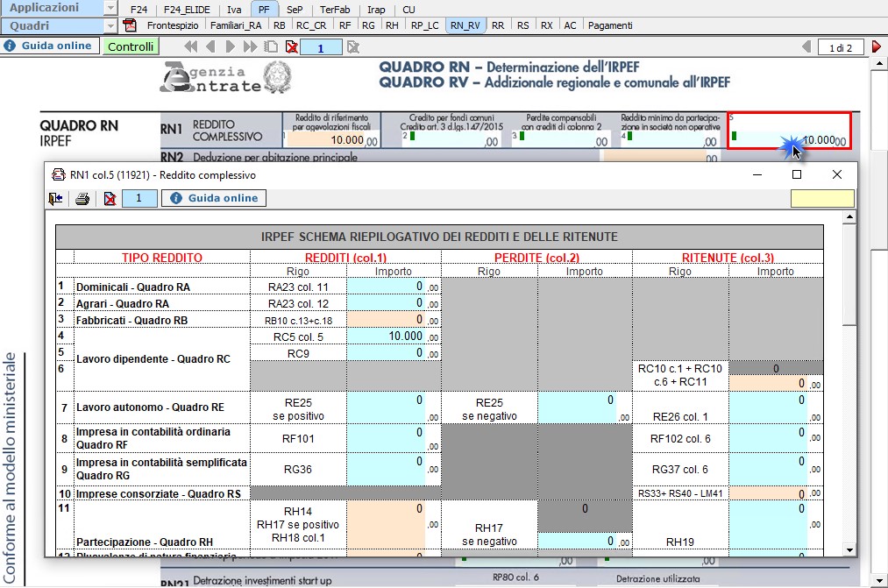Open Guida online in RN1 detail window

214,198
